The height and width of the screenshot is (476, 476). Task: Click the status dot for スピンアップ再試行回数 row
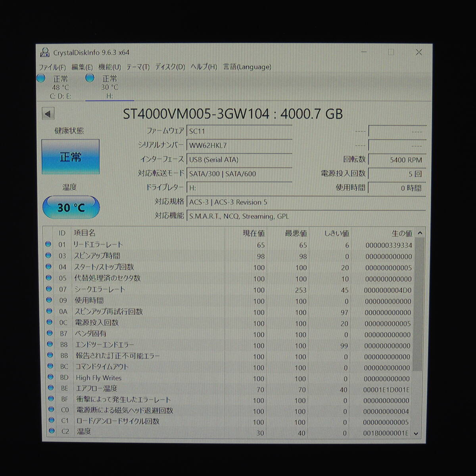(50, 311)
